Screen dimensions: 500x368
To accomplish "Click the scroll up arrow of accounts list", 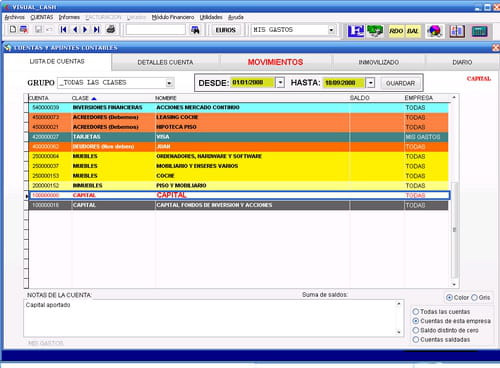I will tap(454, 97).
